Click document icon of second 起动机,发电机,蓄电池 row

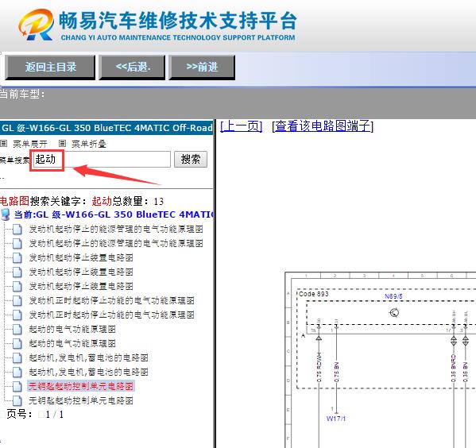(x=17, y=372)
